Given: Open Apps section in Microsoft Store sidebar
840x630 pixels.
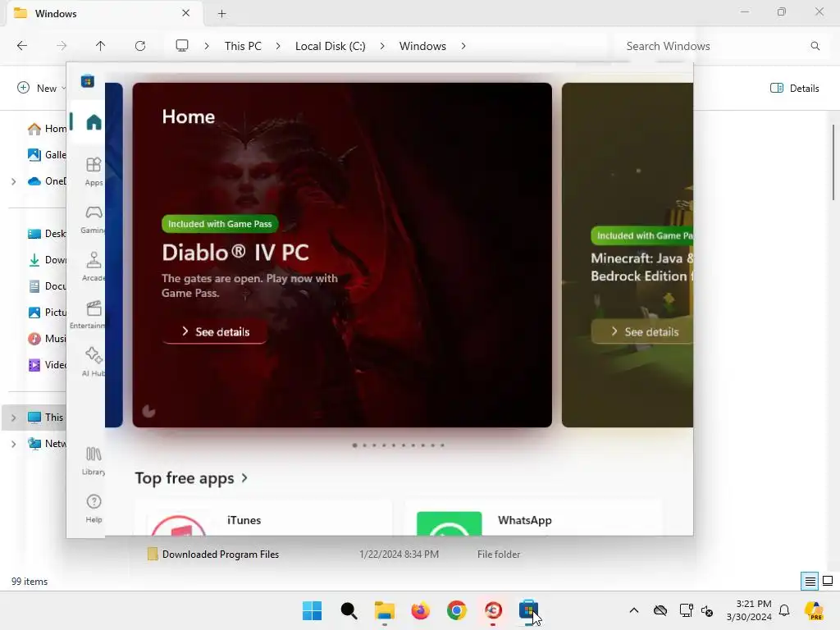Looking at the screenshot, I should (94, 171).
